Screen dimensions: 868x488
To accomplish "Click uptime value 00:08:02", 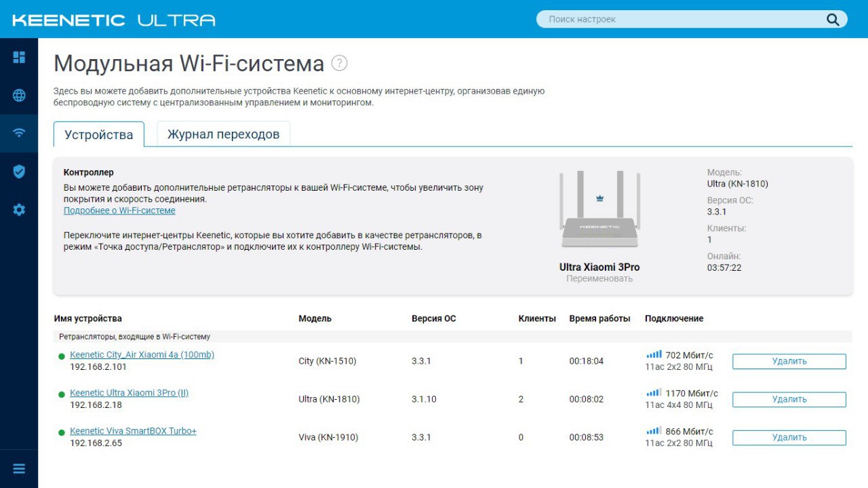I will [x=586, y=399].
